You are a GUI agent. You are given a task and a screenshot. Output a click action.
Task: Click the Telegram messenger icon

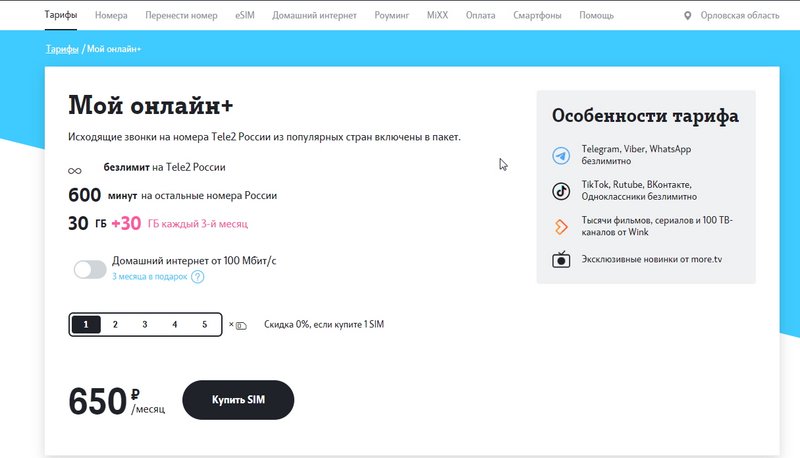[561, 156]
